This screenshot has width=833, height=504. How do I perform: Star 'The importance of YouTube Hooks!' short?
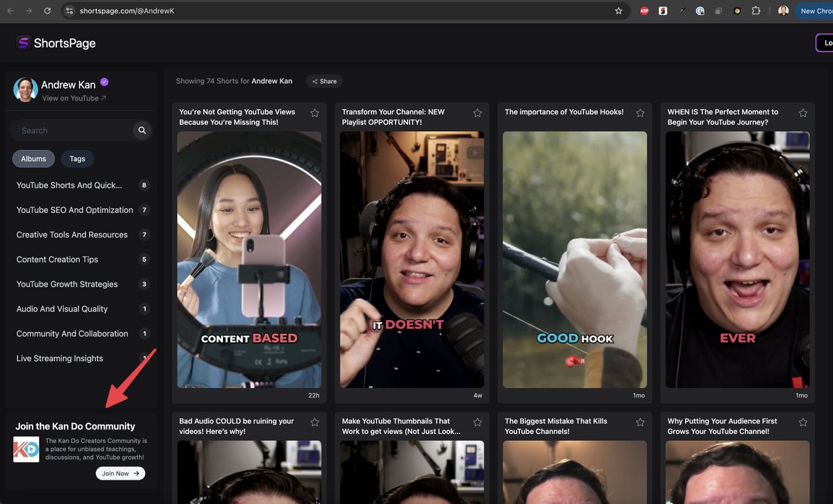(x=640, y=113)
